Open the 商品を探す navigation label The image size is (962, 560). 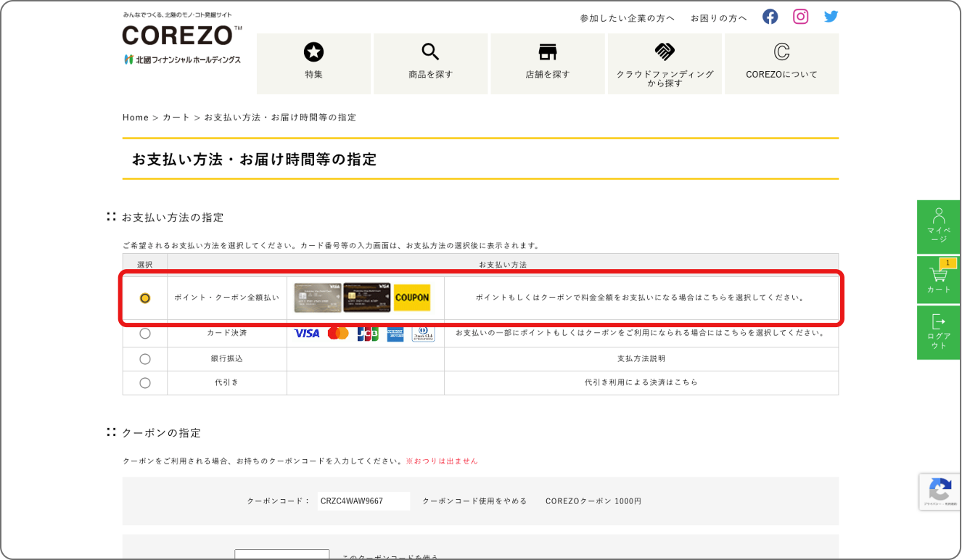point(430,74)
